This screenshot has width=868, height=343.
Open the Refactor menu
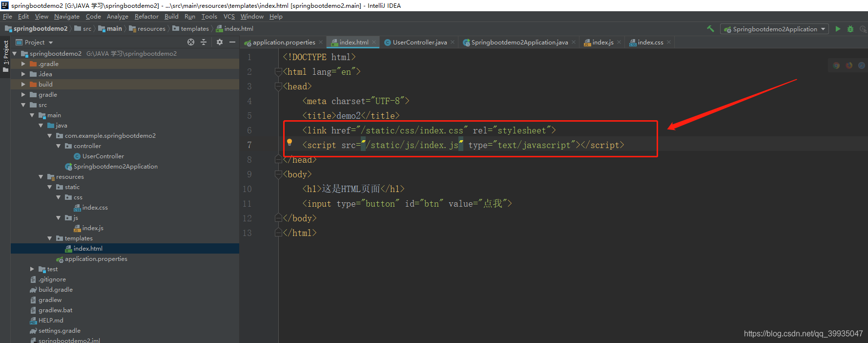[146, 17]
